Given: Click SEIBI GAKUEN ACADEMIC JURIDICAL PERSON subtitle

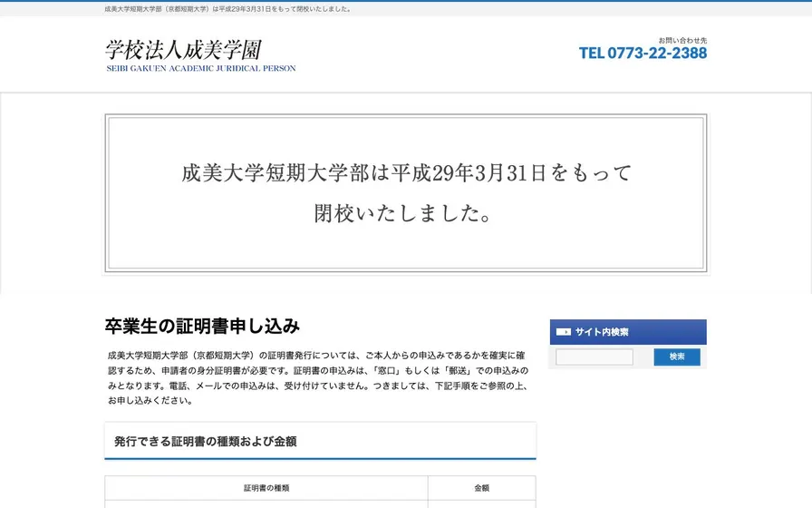Looking at the screenshot, I should click(x=201, y=68).
